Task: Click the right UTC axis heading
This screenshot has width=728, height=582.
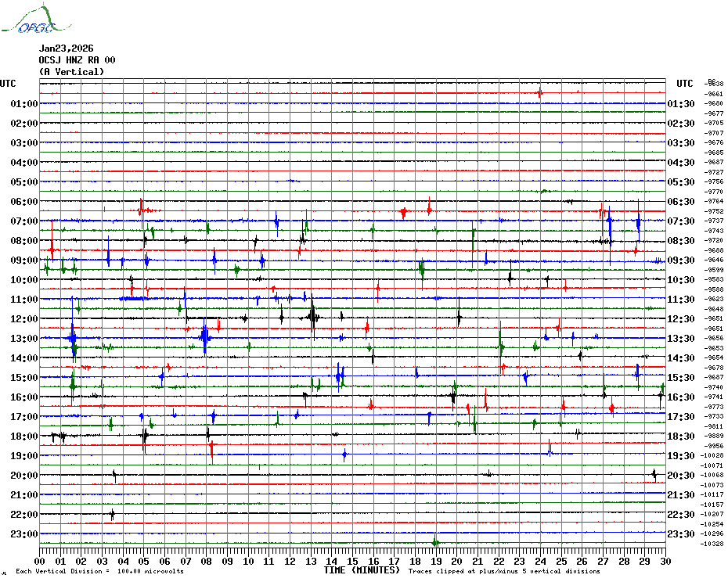Action: [685, 84]
